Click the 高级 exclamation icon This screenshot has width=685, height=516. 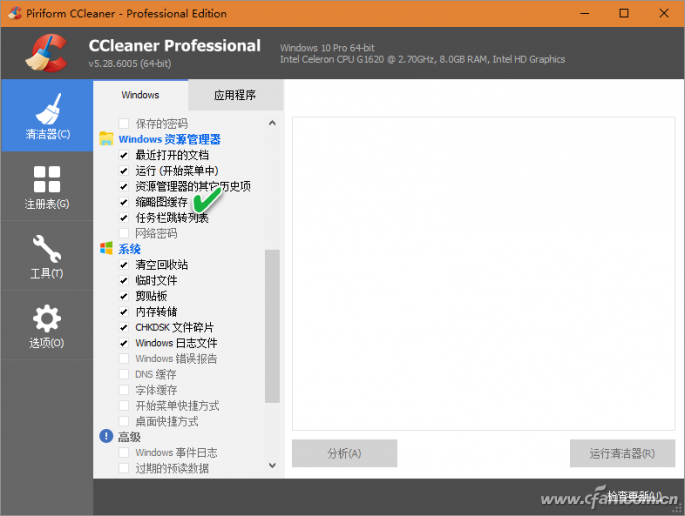(106, 436)
